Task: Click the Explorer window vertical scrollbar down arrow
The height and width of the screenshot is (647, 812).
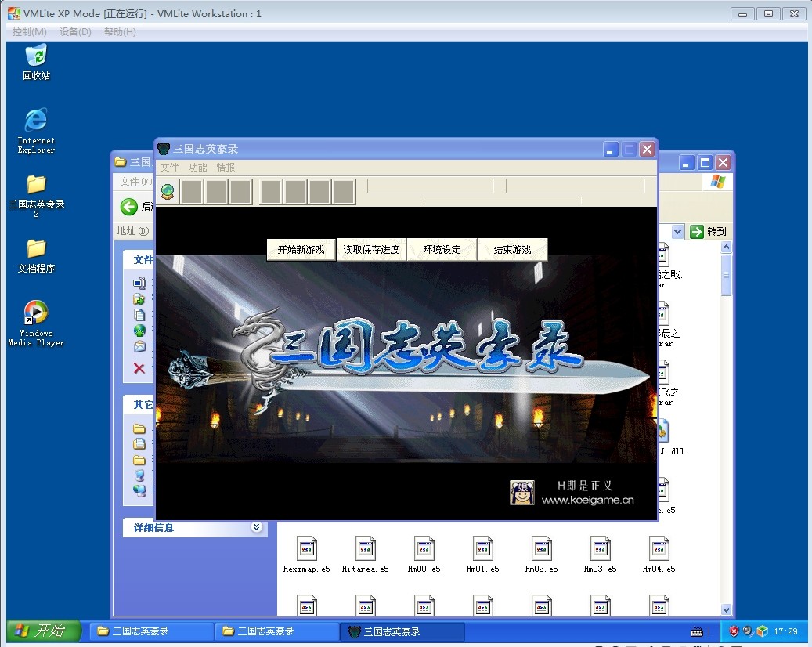Action: (x=726, y=609)
